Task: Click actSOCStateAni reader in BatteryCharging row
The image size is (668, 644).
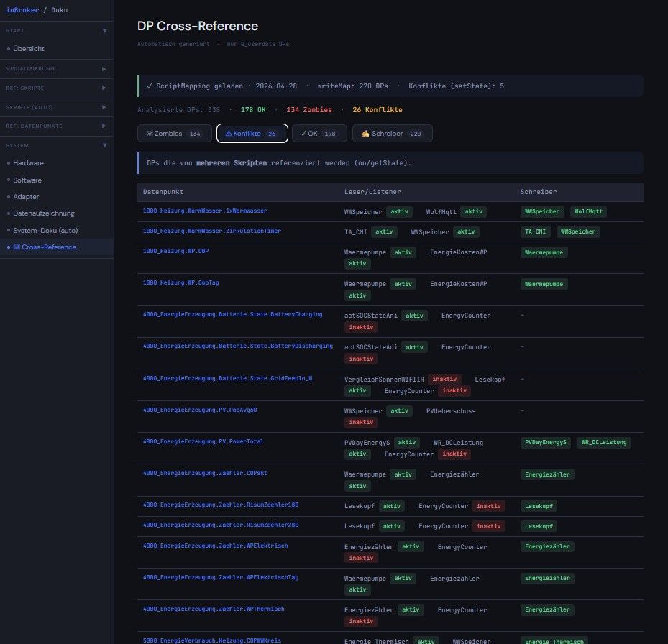Action: click(370, 316)
